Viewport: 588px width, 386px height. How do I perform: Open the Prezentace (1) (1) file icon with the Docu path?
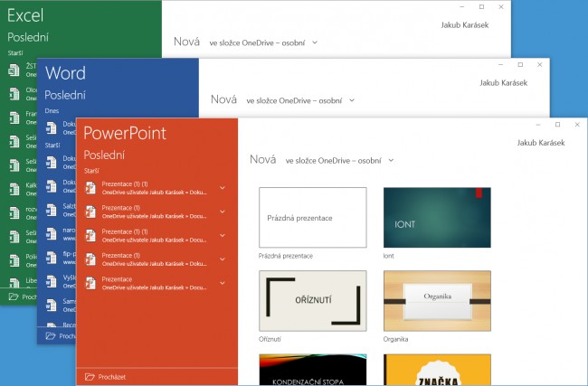(90, 235)
